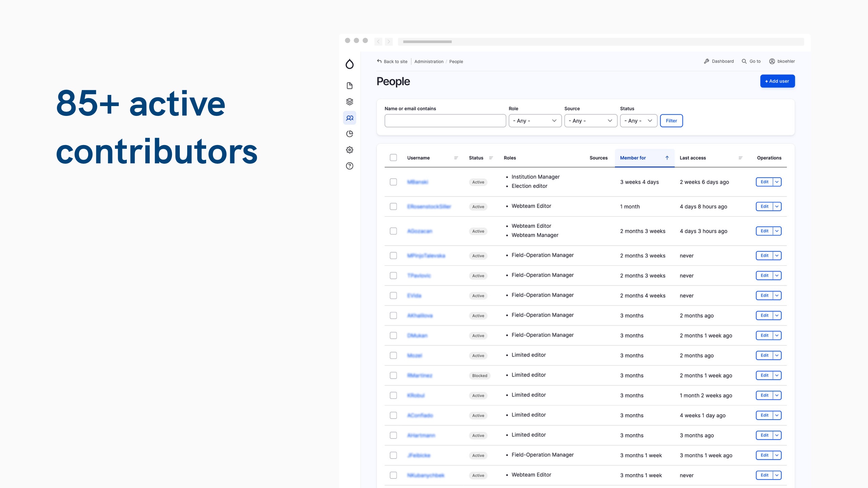The image size is (868, 488).
Task: Click the Member for ascending arrow icon
Action: pyautogui.click(x=667, y=158)
